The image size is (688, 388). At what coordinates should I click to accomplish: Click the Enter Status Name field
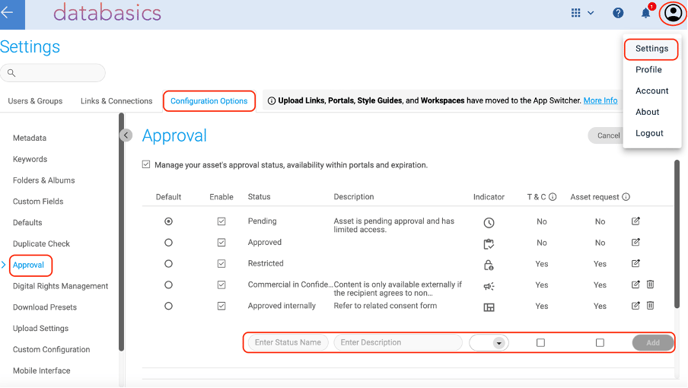(x=288, y=342)
